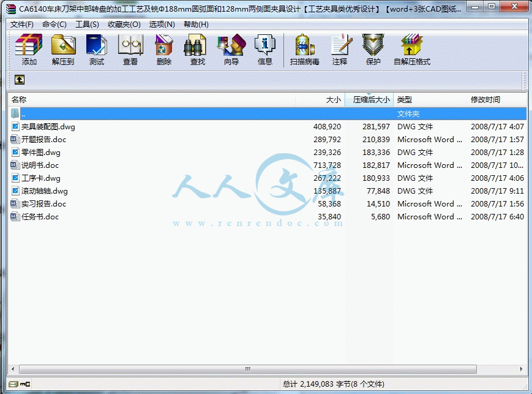Select the file name 说明书.doc

(40, 165)
